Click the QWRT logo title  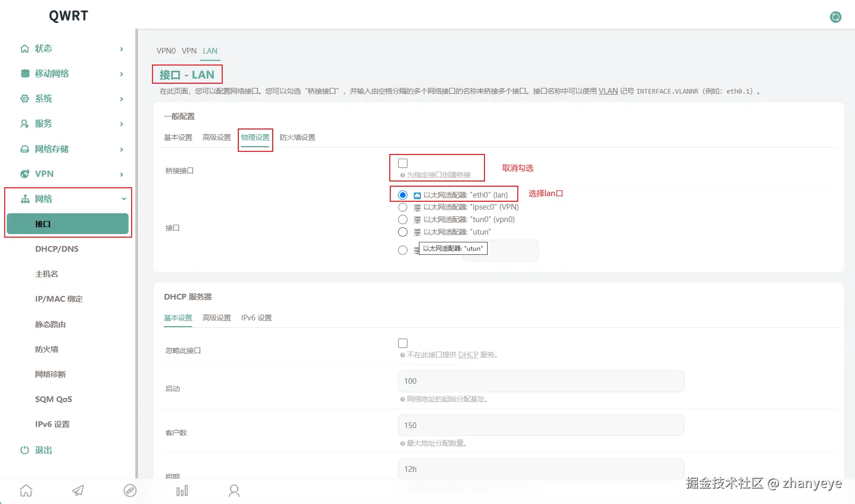tap(68, 16)
